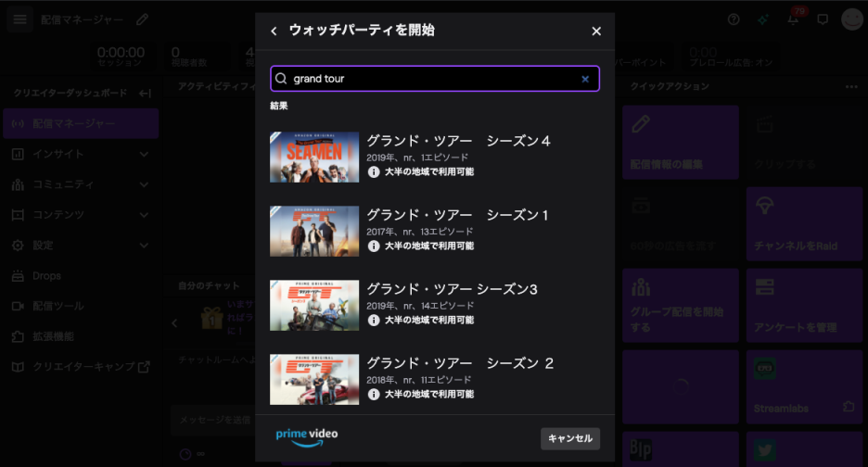Open Drops in the sidebar

(x=81, y=275)
